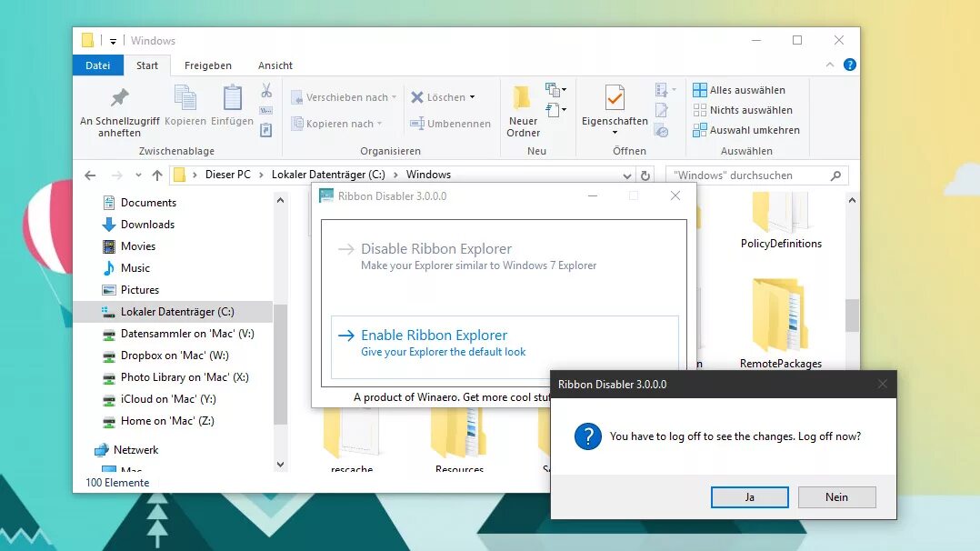Switch to the Ansicht tab
The height and width of the screenshot is (551, 980).
pos(275,65)
